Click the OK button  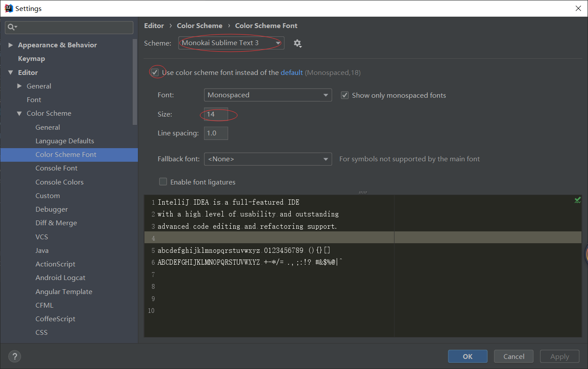[x=468, y=356]
